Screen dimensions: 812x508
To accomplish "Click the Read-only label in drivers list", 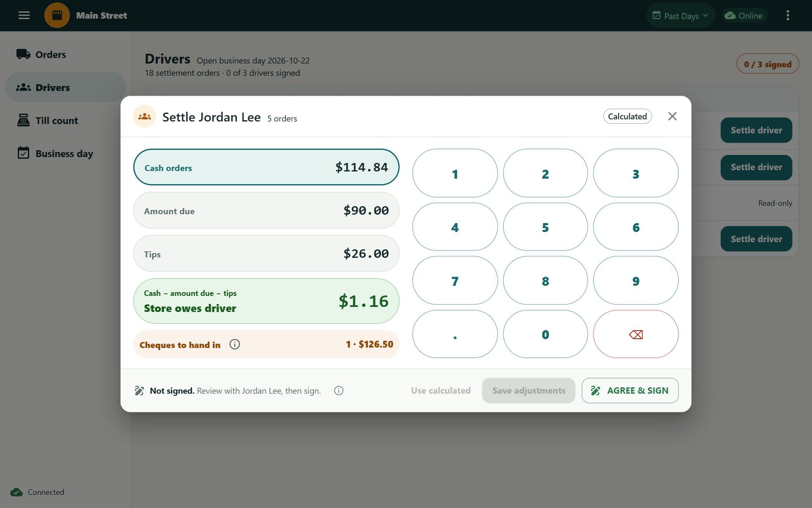I will 775,203.
